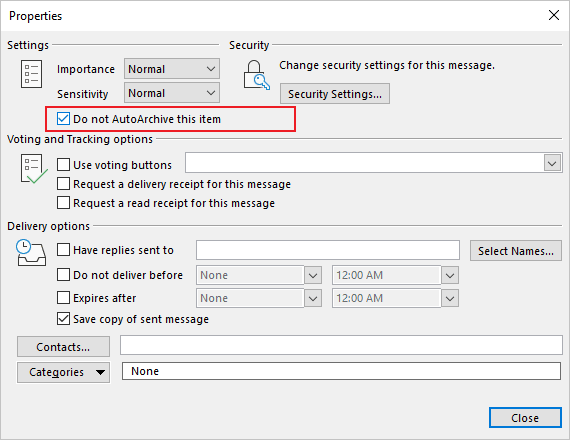570x440 pixels.
Task: Click the Sensitivity label text
Action: pos(83,94)
